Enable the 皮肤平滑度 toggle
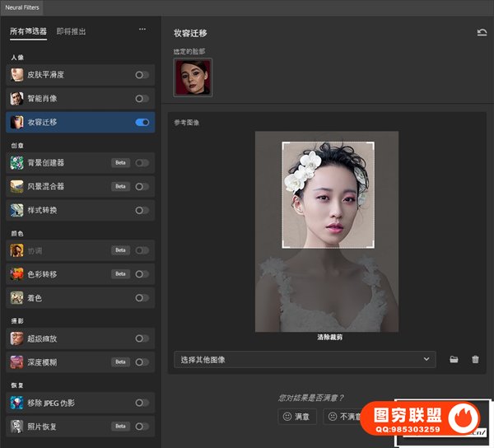The height and width of the screenshot is (448, 494). 142,75
